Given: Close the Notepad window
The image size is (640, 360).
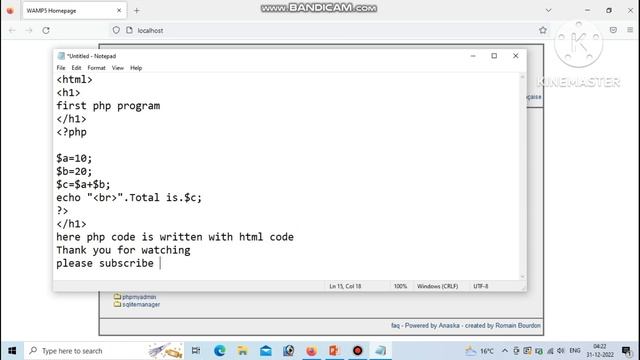Looking at the screenshot, I should 516,56.
